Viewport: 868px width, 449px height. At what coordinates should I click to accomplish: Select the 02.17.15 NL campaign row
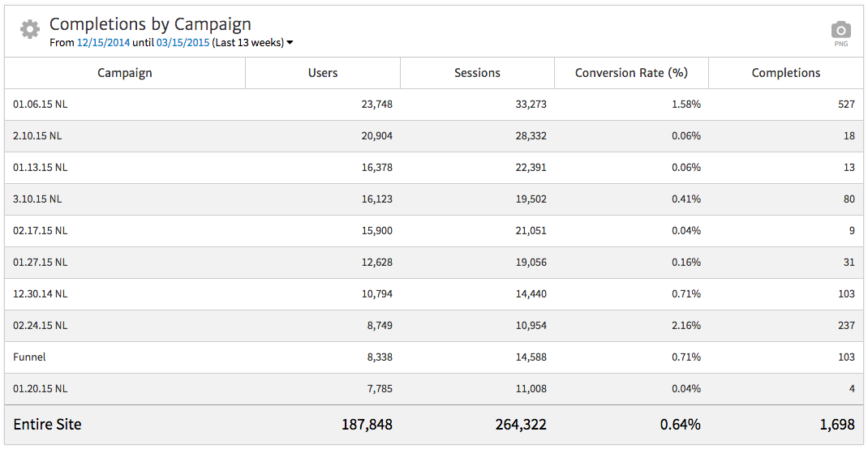(41, 231)
